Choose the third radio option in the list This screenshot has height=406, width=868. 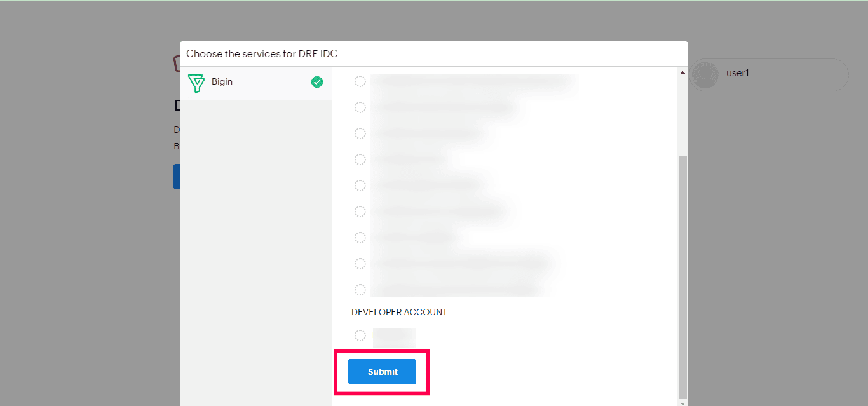[360, 133]
